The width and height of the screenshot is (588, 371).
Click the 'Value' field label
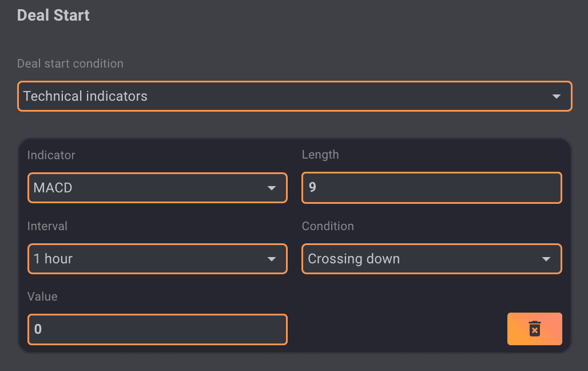click(42, 297)
